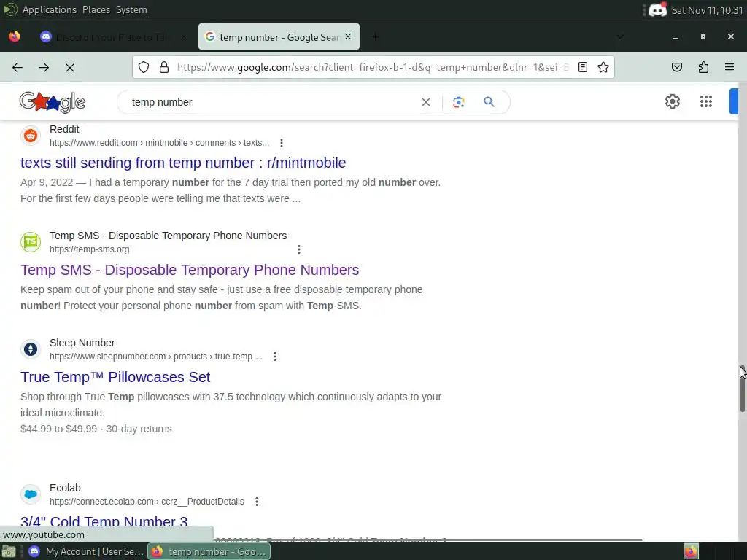This screenshot has height=560, width=747.
Task: Open the 3/4" Cold Temp Number 3 link
Action: tap(104, 522)
